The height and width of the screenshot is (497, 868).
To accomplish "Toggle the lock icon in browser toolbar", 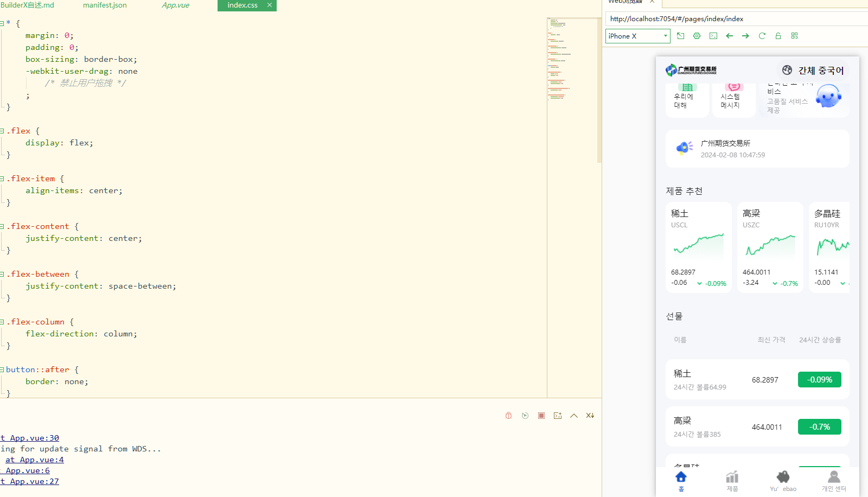I will (x=778, y=36).
